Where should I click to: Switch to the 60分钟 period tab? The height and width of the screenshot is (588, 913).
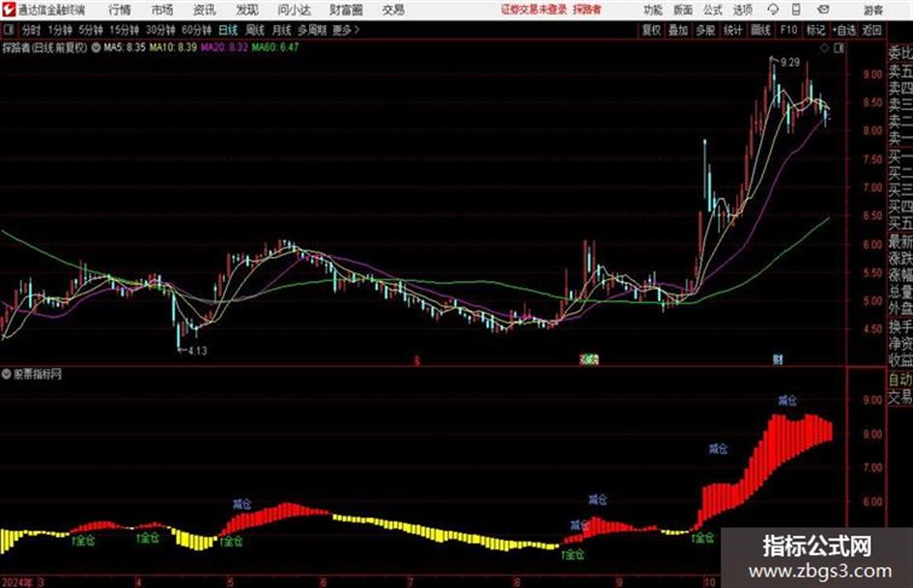click(196, 30)
